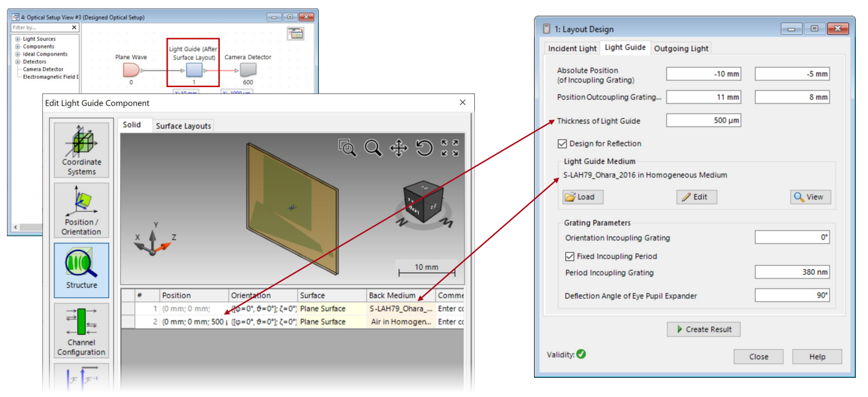Click the XYZ axes triad in 3D view

(x=152, y=239)
